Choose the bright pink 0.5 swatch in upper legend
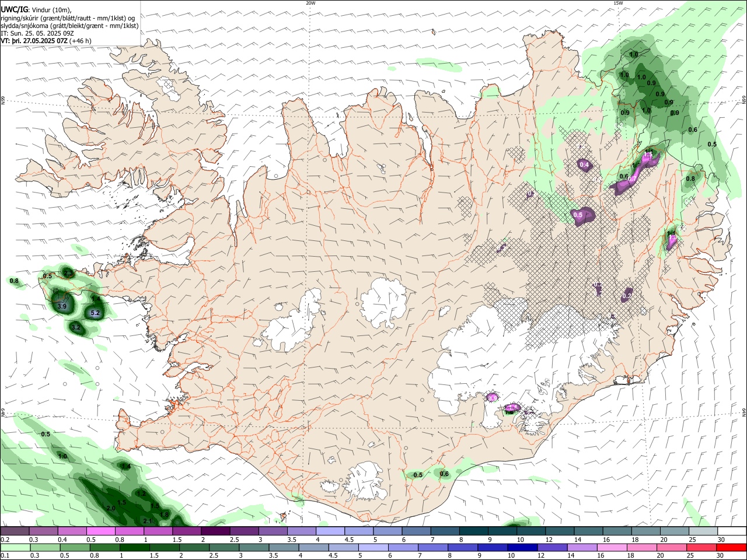 pos(100,531)
